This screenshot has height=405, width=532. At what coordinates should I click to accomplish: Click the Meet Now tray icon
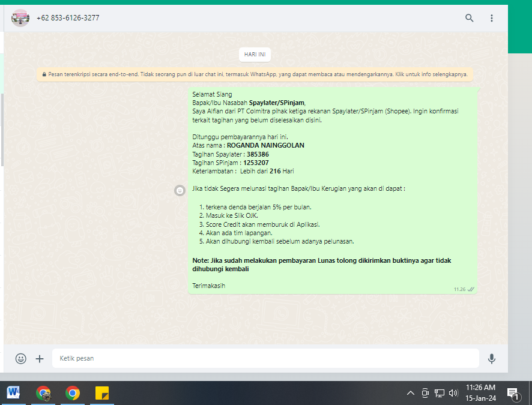click(425, 393)
